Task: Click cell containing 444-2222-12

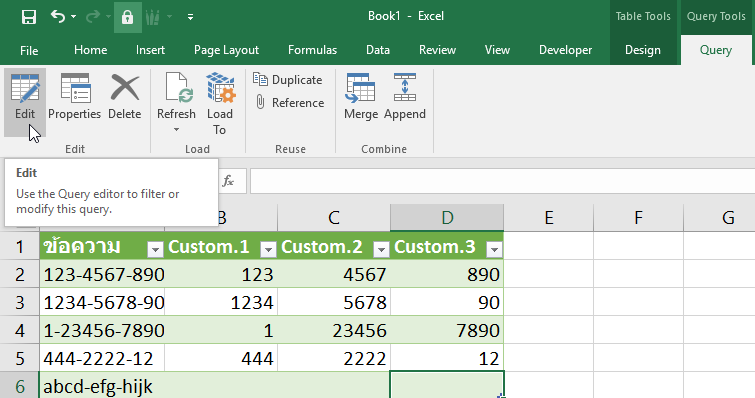Action: pos(102,358)
